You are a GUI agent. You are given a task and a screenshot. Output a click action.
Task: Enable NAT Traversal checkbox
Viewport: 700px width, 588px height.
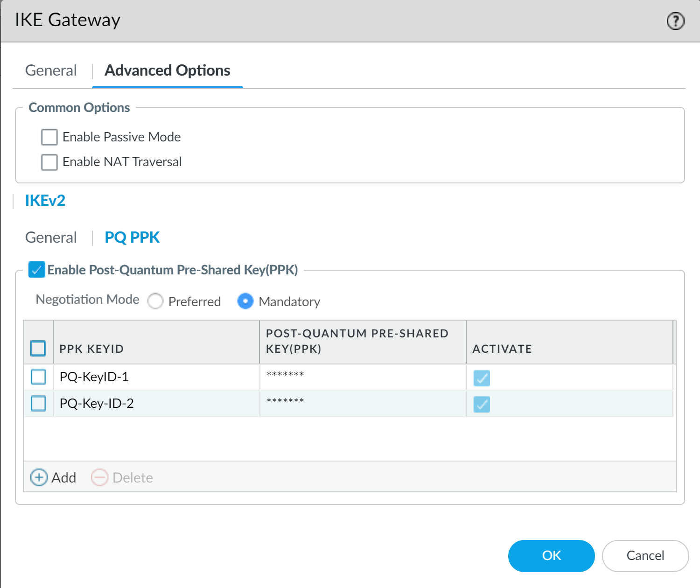point(49,162)
